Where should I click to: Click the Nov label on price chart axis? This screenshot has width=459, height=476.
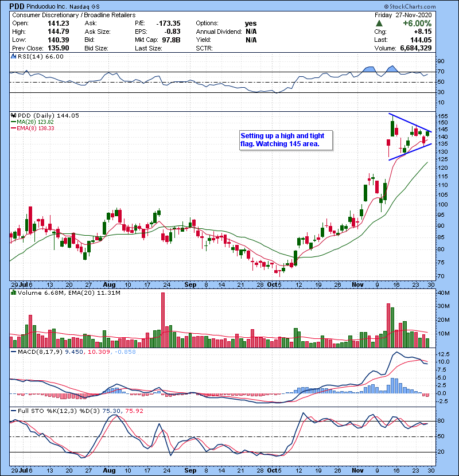pyautogui.click(x=357, y=285)
